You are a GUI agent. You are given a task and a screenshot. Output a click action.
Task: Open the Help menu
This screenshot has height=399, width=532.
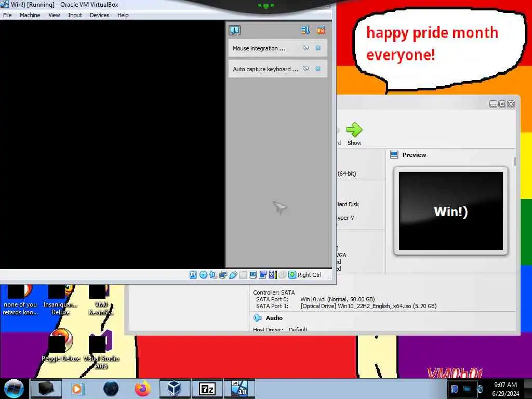point(123,15)
